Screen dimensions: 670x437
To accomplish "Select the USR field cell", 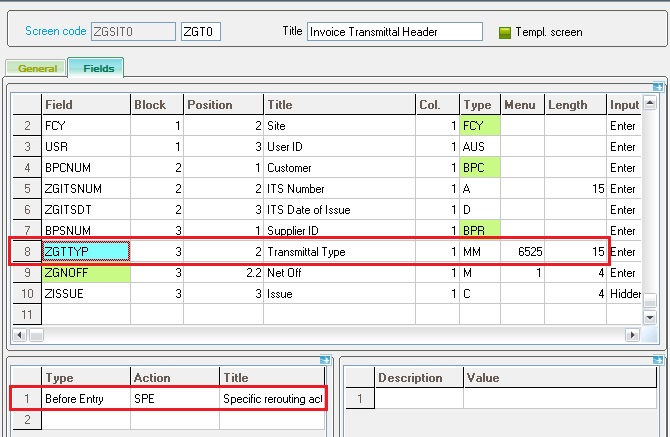I will (x=86, y=147).
